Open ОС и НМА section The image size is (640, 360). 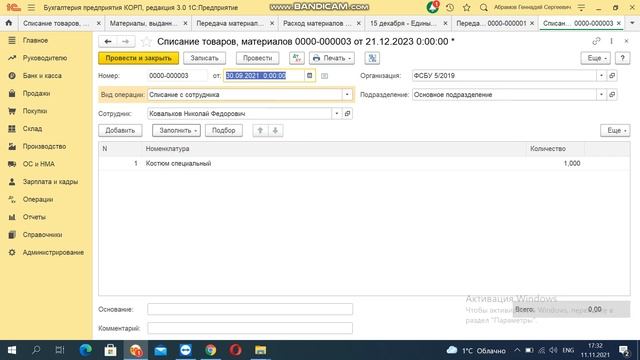pos(39,164)
